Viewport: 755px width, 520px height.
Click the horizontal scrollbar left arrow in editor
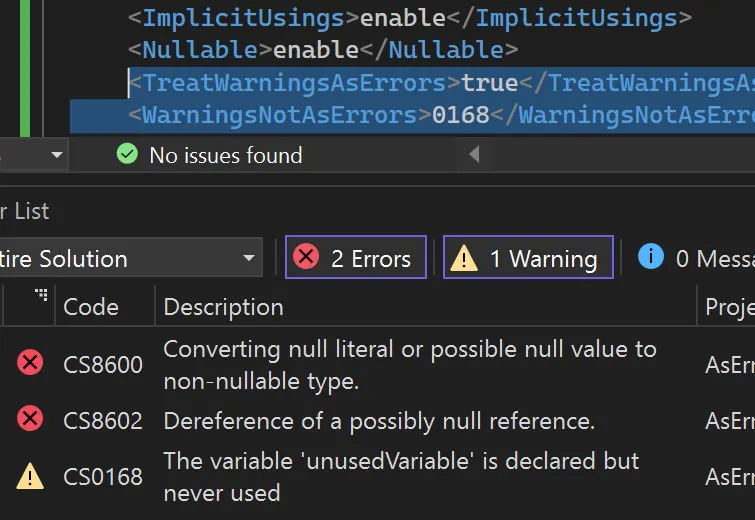(x=474, y=155)
